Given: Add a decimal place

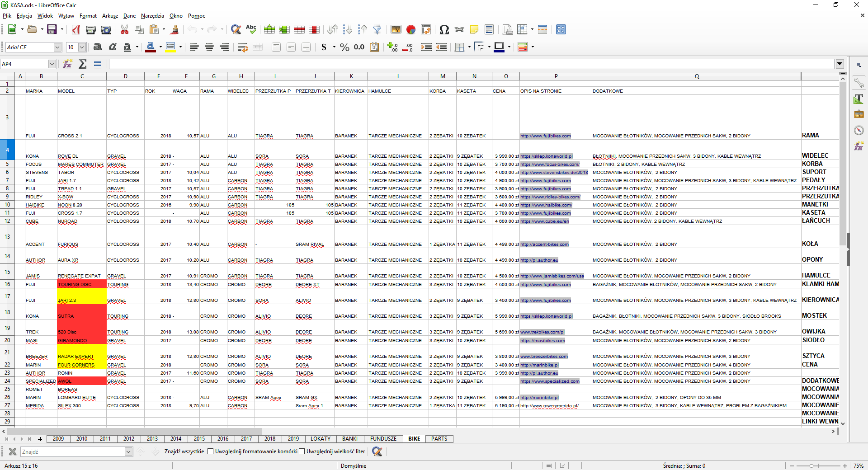Looking at the screenshot, I should click(392, 47).
